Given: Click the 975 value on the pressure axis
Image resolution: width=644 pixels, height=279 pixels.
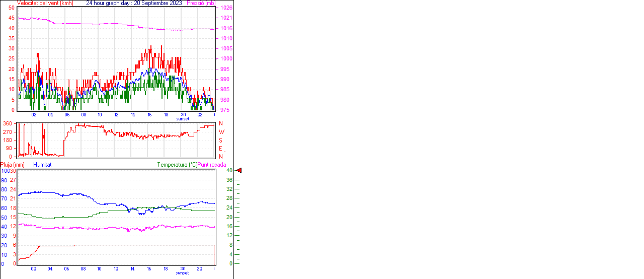Looking at the screenshot, I should [x=225, y=110].
